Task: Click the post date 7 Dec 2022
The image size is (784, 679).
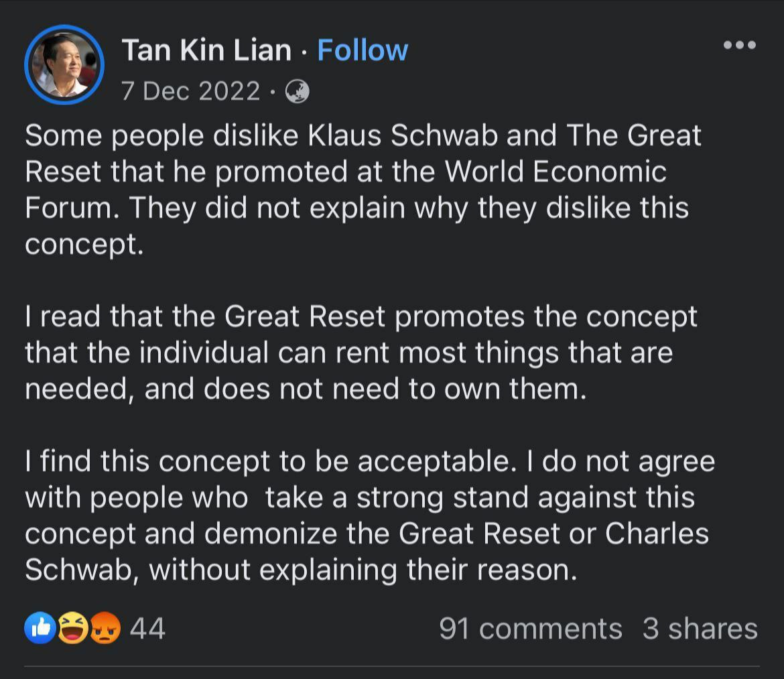Action: (x=191, y=91)
